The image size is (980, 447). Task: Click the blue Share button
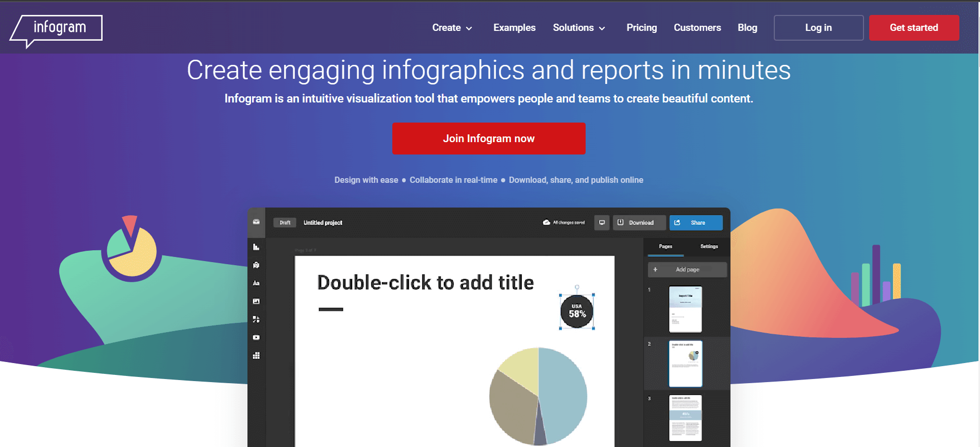click(x=696, y=222)
